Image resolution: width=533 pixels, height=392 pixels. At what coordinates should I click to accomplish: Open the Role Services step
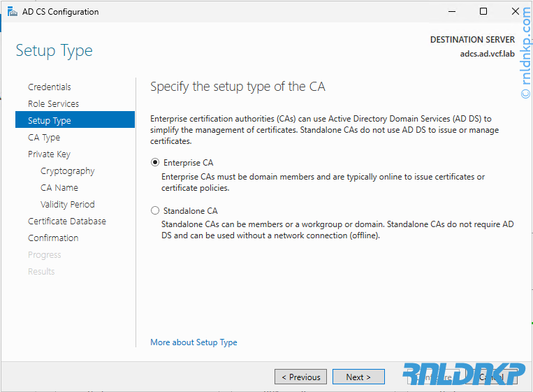(x=53, y=104)
